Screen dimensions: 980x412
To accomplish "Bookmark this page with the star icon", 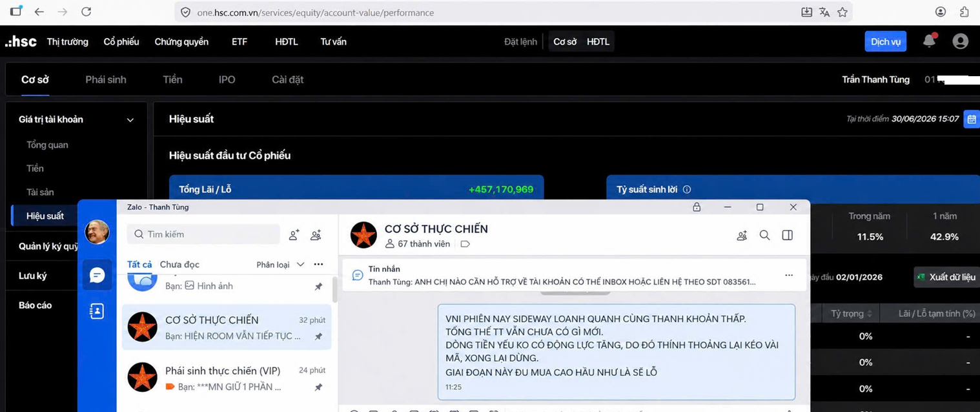I will (842, 12).
